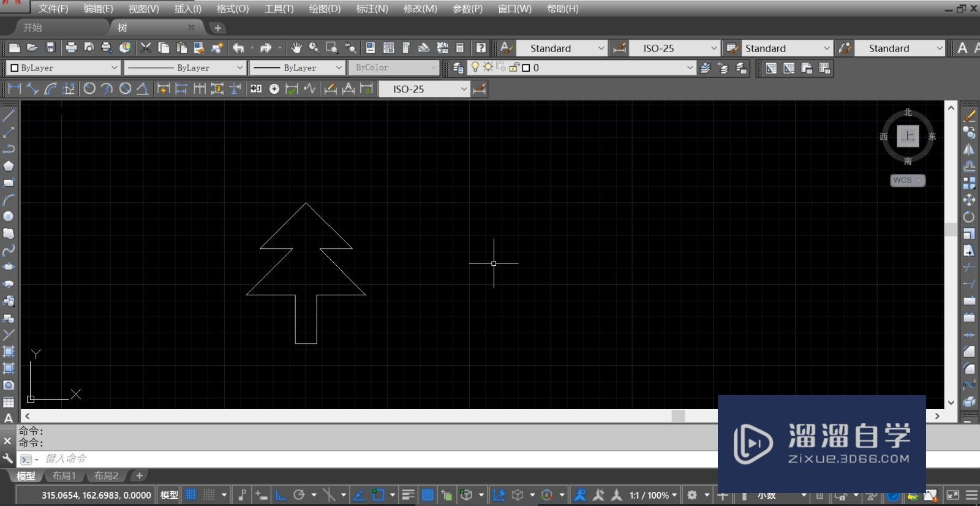
Task: Click the Open file folder icon
Action: pos(32,48)
